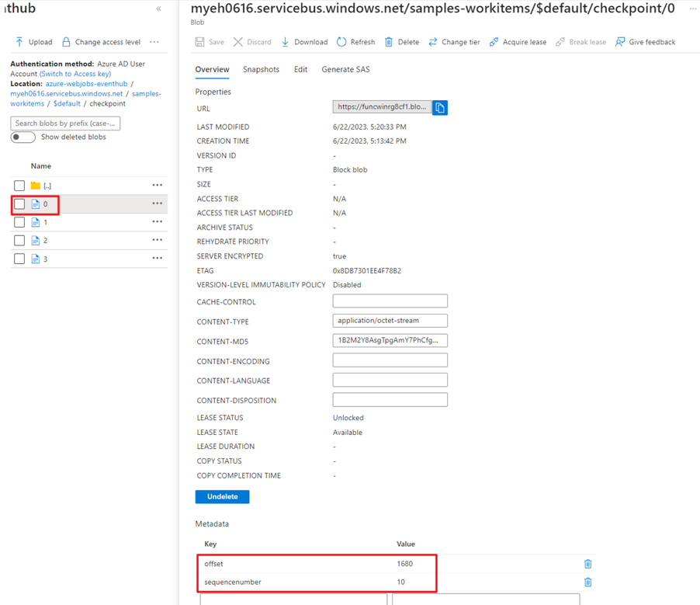Open Change tier option
The height and width of the screenshot is (605, 700).
(x=454, y=42)
